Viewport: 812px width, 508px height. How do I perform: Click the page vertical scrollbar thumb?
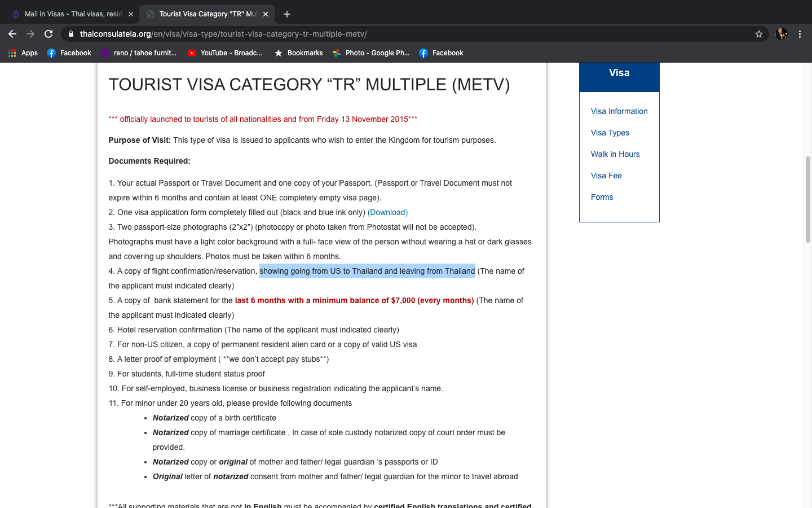[x=807, y=199]
